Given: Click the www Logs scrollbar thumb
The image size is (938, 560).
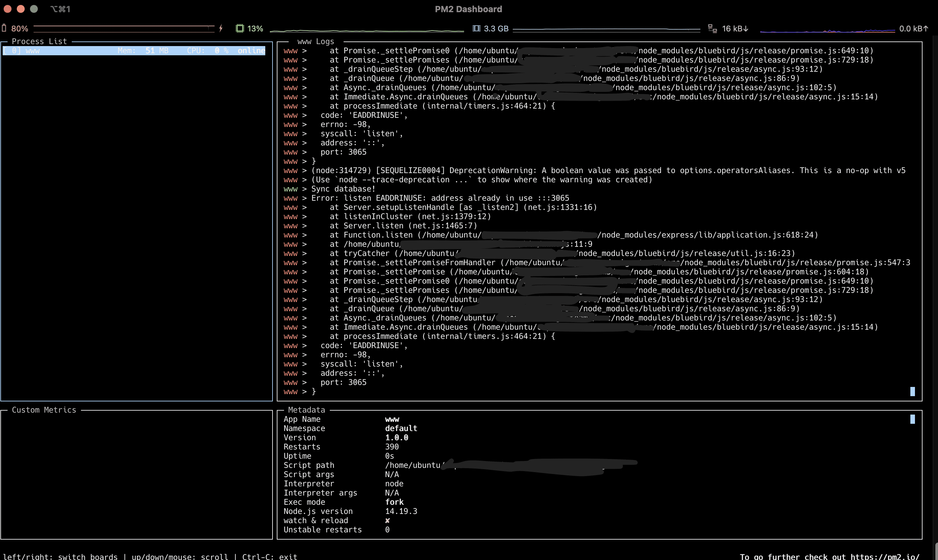Looking at the screenshot, I should [x=912, y=391].
